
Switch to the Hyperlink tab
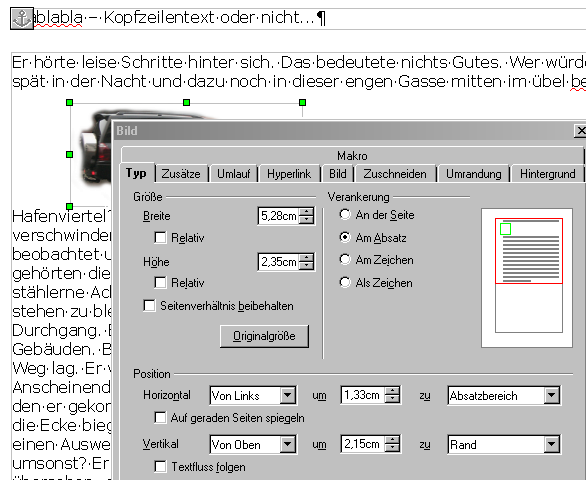click(x=289, y=174)
